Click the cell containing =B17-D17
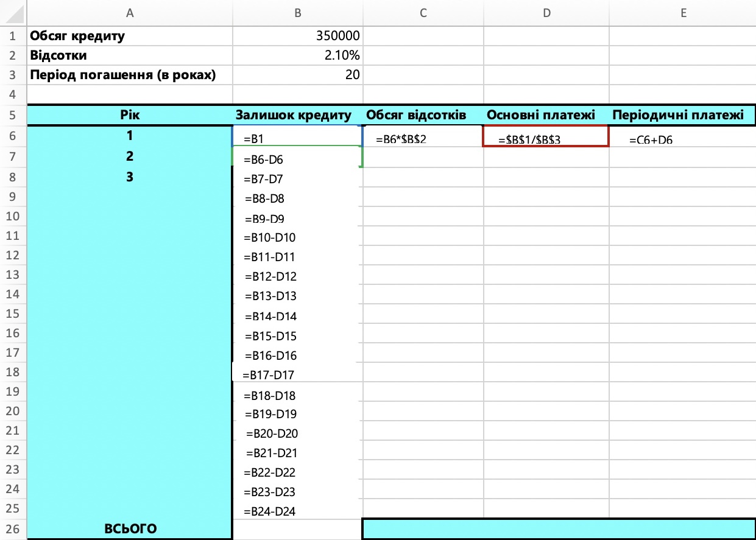 pyautogui.click(x=298, y=373)
